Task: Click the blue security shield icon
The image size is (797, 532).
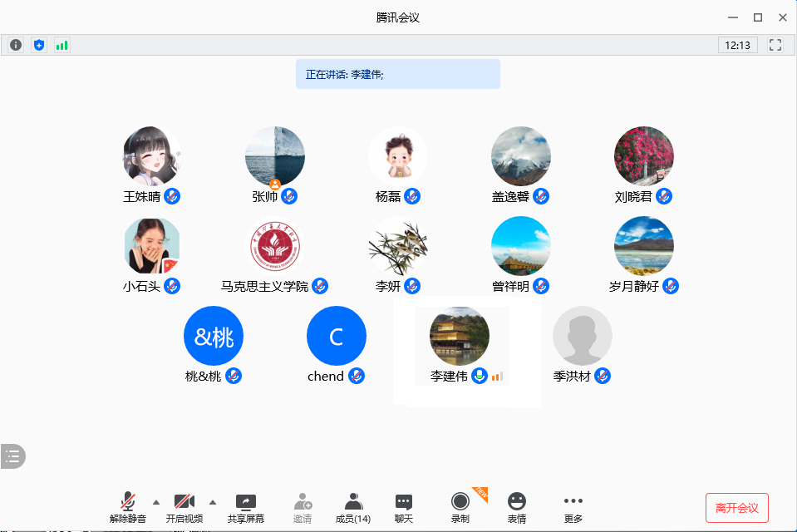Action: (39, 45)
